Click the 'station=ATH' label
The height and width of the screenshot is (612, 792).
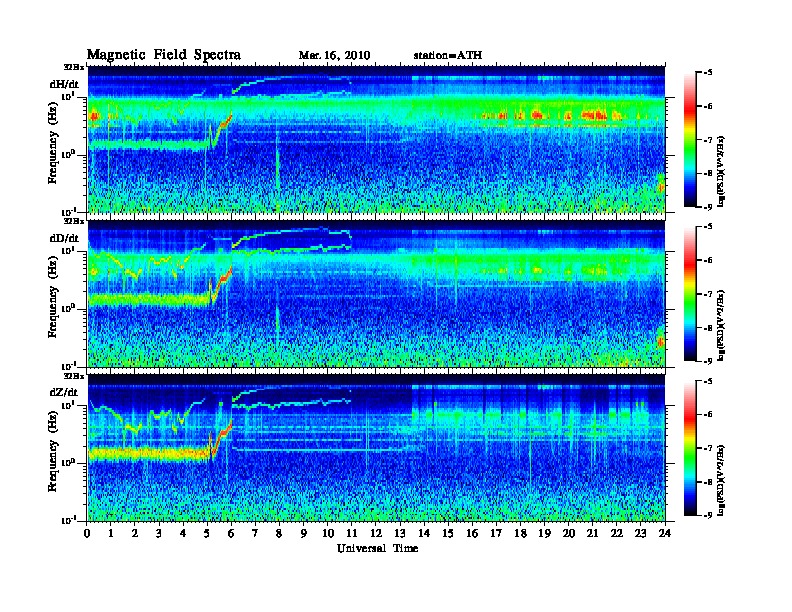point(448,55)
